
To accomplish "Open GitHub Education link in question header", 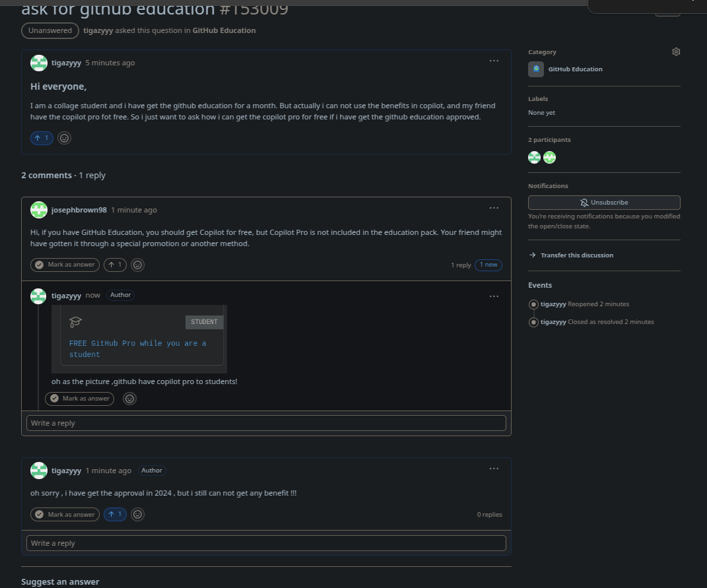I will (224, 30).
